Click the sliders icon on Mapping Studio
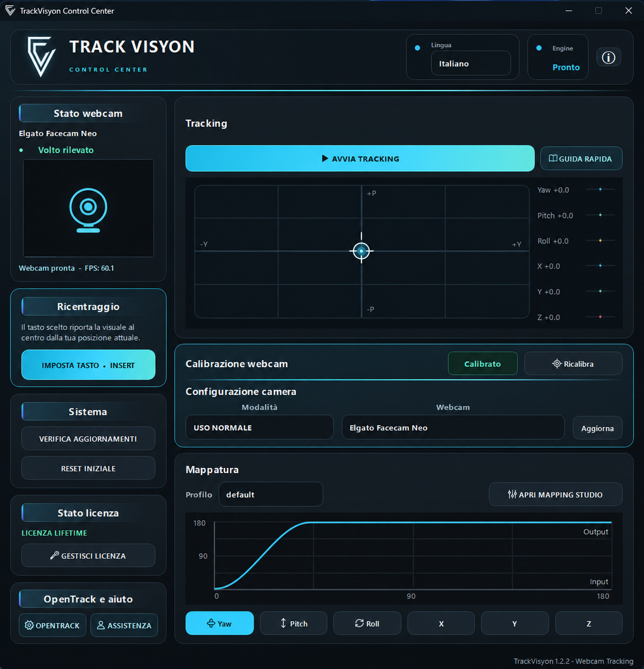 pyautogui.click(x=512, y=494)
